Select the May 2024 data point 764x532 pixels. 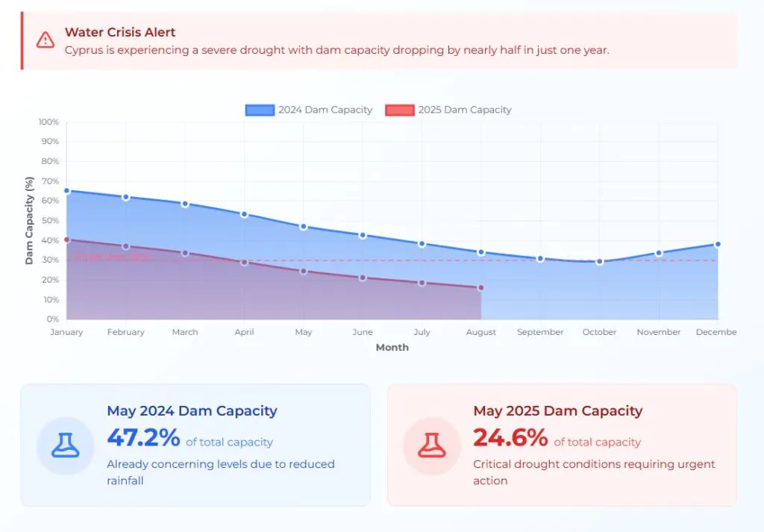[304, 226]
